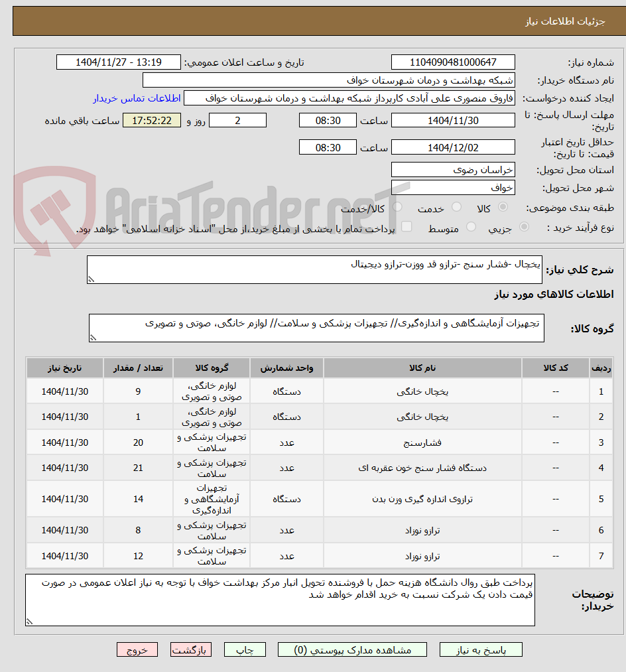Click the resize handle of شرح کلی نیاز box
Viewport: 626px width, 672px height.
pos(91,280)
